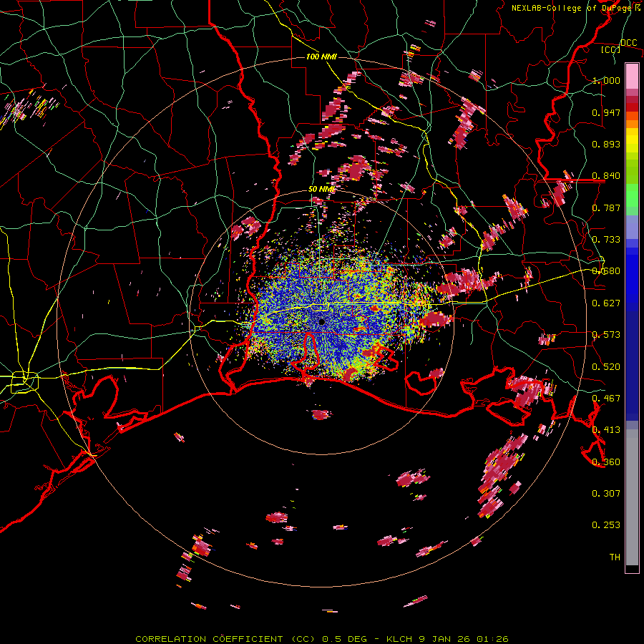Select the 0.360 scale value
Viewport: 644px width, 644px height.
pos(606,462)
